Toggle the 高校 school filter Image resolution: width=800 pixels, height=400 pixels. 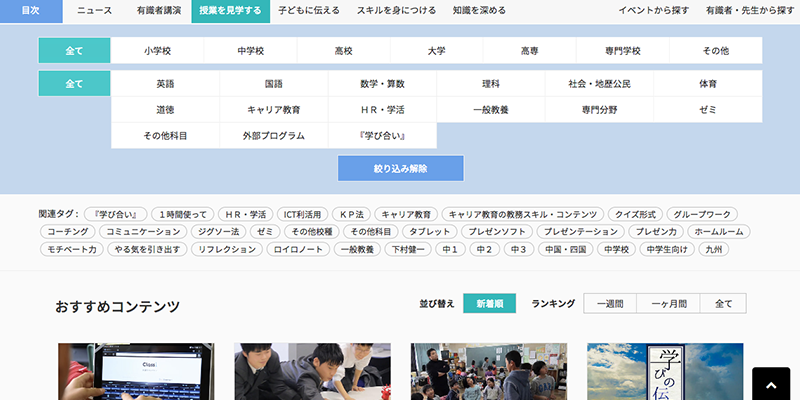[343, 50]
